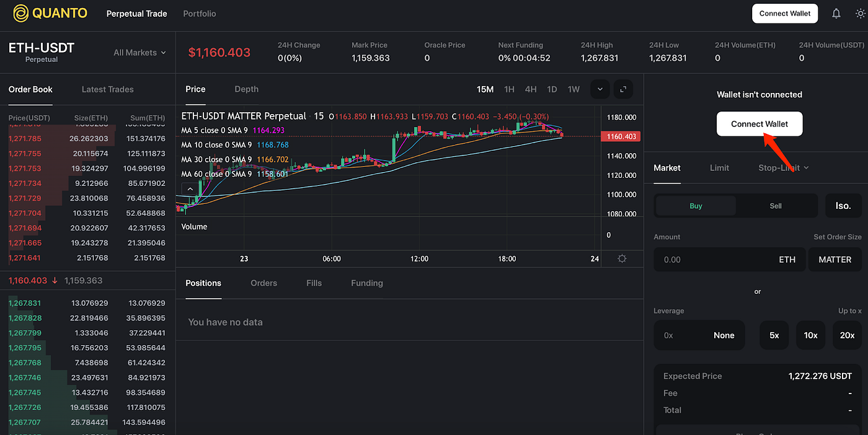Image resolution: width=868 pixels, height=435 pixels.
Task: Open notifications bell icon
Action: [836, 14]
